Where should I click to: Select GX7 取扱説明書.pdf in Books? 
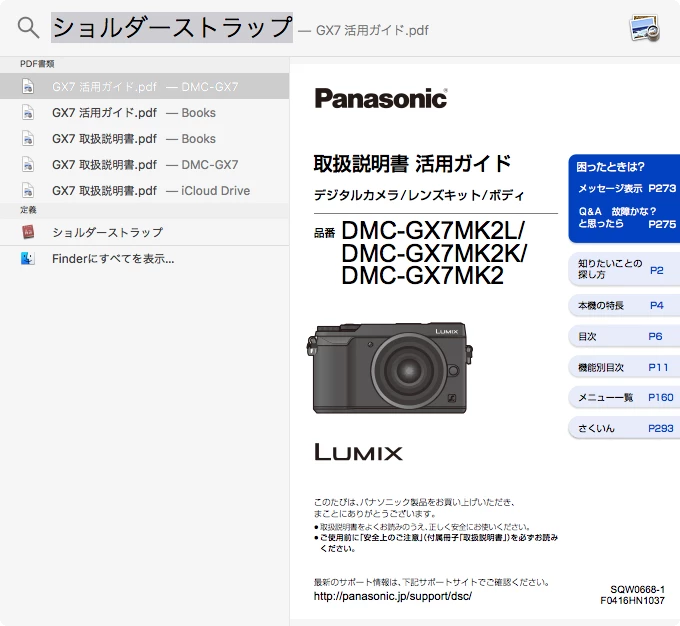click(144, 139)
